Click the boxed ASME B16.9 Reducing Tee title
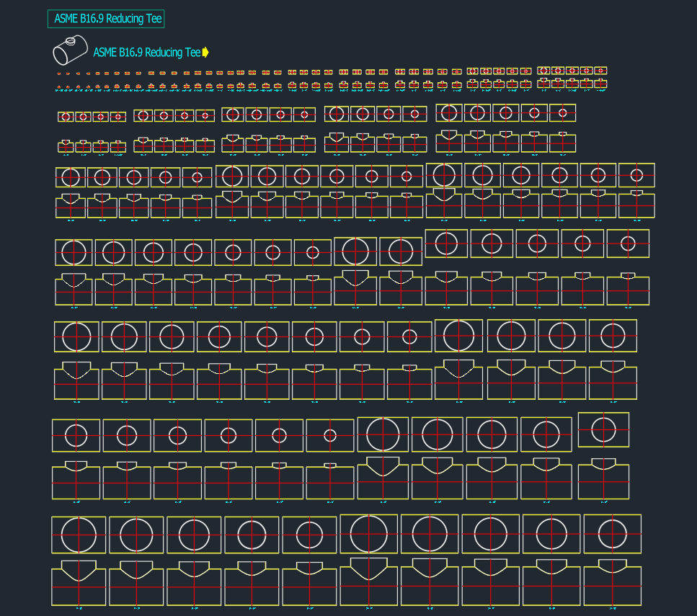697x616 pixels. pyautogui.click(x=106, y=19)
